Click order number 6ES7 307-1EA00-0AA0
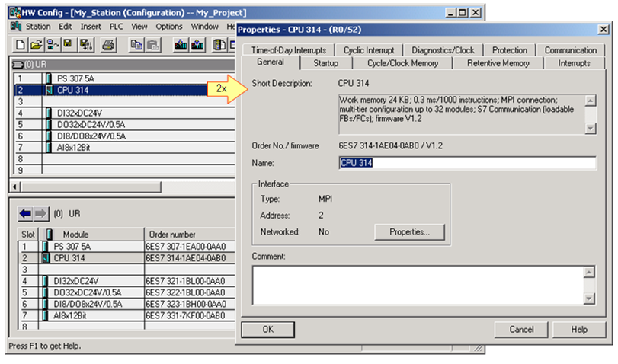Screen dimensions: 618x364 click(186, 247)
